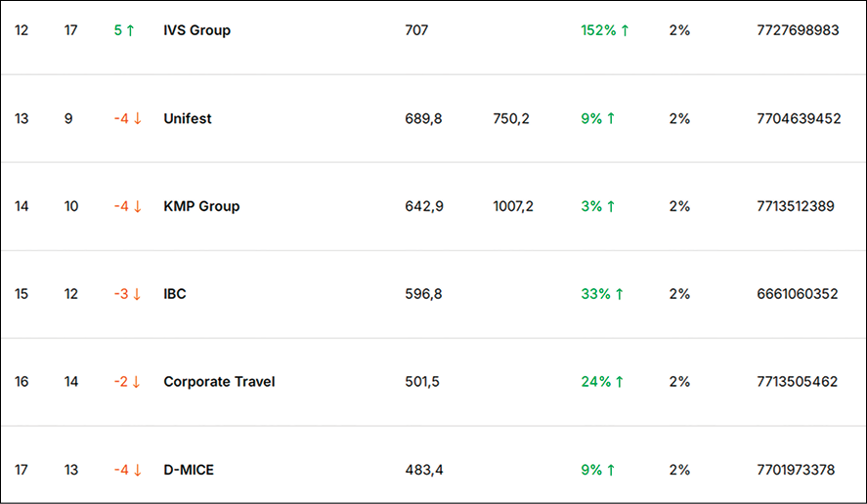The image size is (867, 504).
Task: Click the -3 down arrow rank change
Action: tap(128, 294)
